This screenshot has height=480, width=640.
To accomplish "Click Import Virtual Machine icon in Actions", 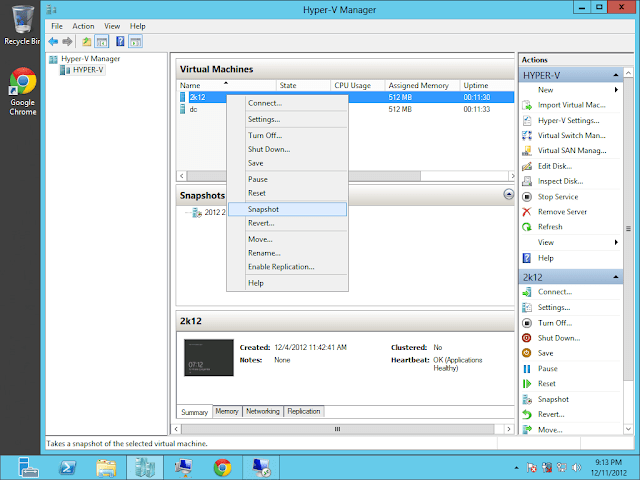I will point(527,105).
